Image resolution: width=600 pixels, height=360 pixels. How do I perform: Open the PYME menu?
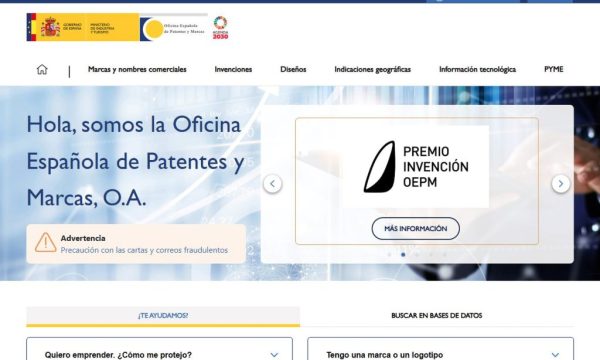554,69
